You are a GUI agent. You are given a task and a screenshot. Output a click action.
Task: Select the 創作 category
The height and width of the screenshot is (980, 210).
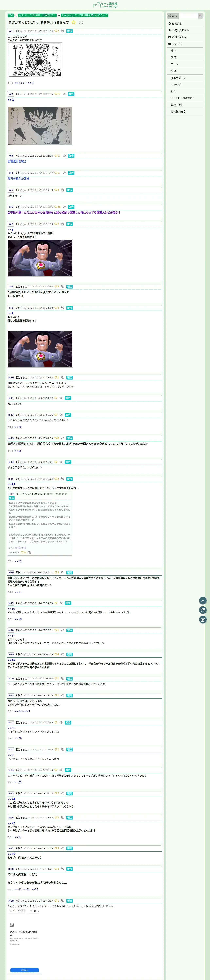coord(173,91)
